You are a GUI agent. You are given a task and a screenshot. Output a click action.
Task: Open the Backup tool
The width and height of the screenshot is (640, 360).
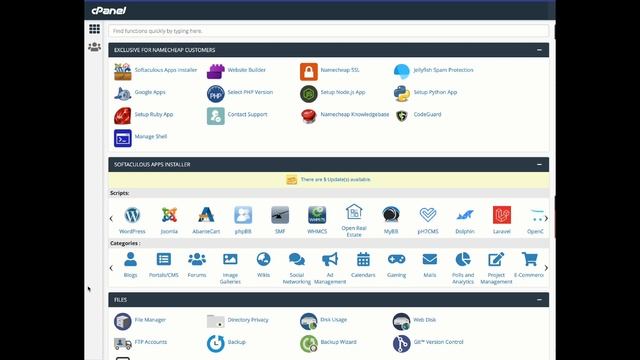(x=227, y=343)
